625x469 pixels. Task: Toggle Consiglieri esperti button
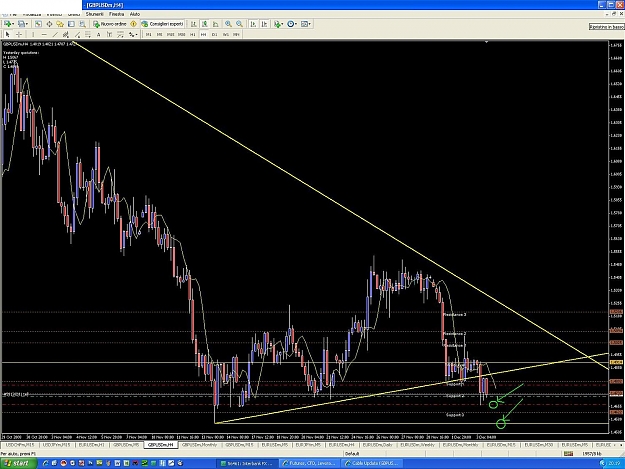pos(163,24)
